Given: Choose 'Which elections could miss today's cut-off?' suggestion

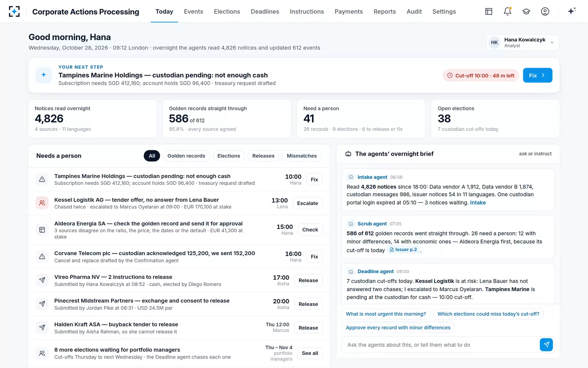Looking at the screenshot, I should pos(488,314).
